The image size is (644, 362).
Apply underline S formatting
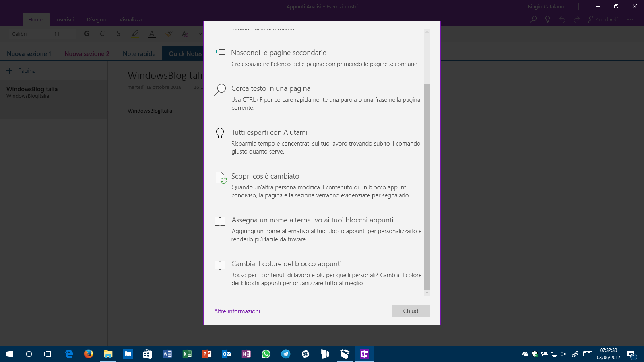point(118,34)
